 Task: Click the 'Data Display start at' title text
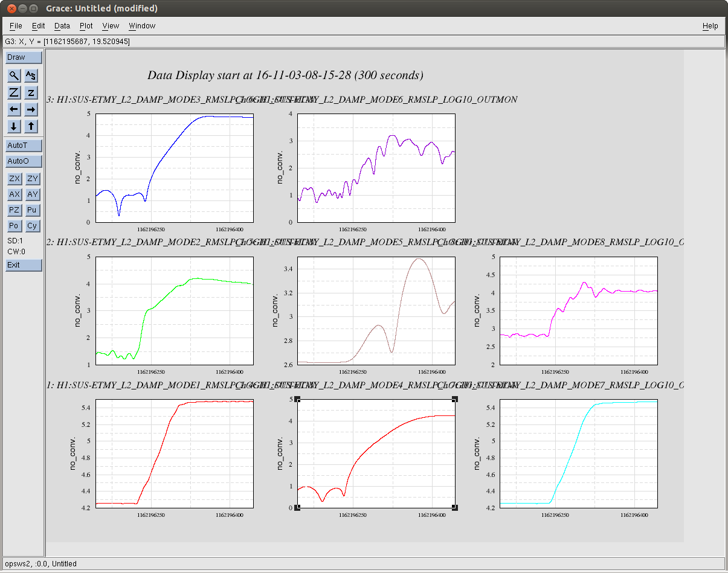(x=285, y=75)
